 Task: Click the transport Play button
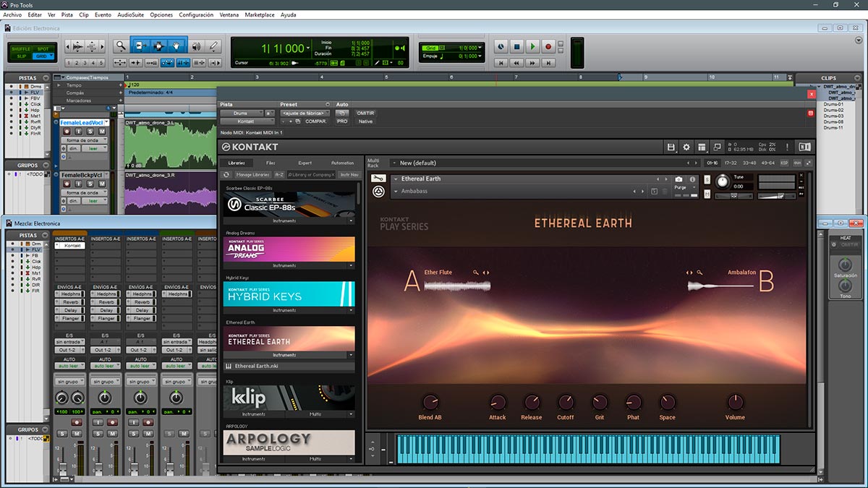pyautogui.click(x=532, y=46)
